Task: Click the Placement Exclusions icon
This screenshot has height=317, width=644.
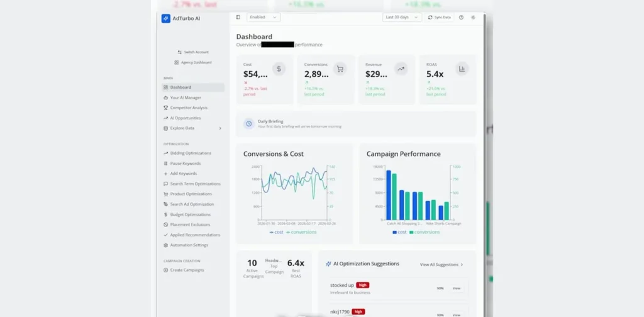Action: 165,225
